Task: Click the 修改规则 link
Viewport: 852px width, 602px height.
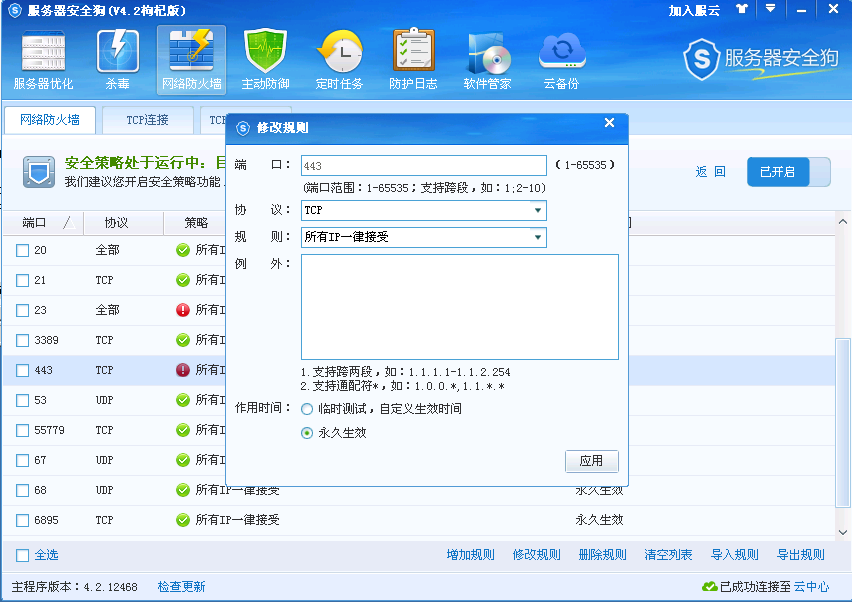Action: tap(537, 555)
